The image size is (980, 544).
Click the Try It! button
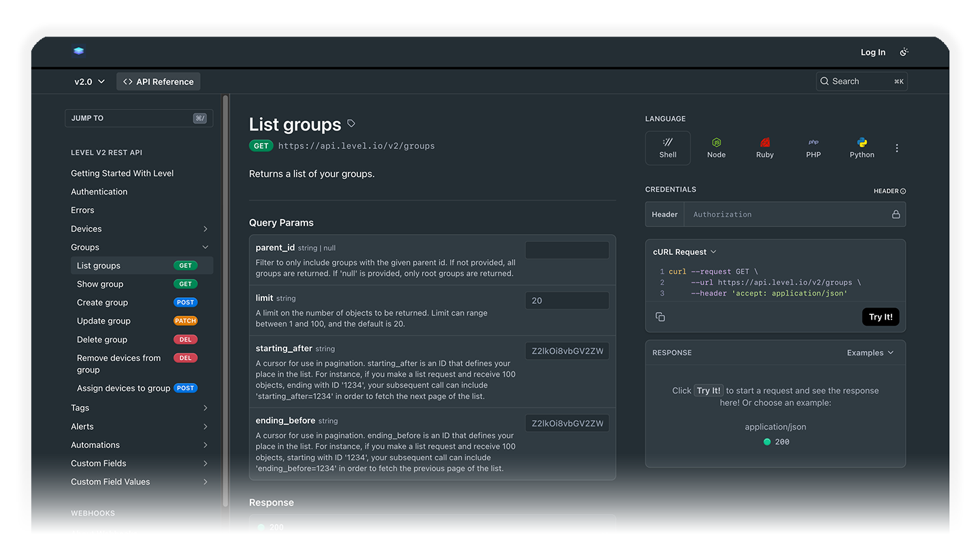(x=881, y=317)
